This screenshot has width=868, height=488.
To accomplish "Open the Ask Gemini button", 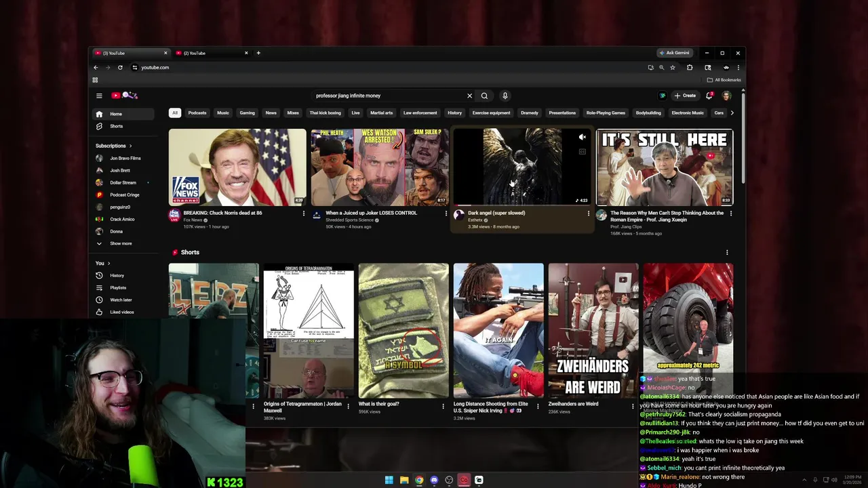I will coord(675,53).
